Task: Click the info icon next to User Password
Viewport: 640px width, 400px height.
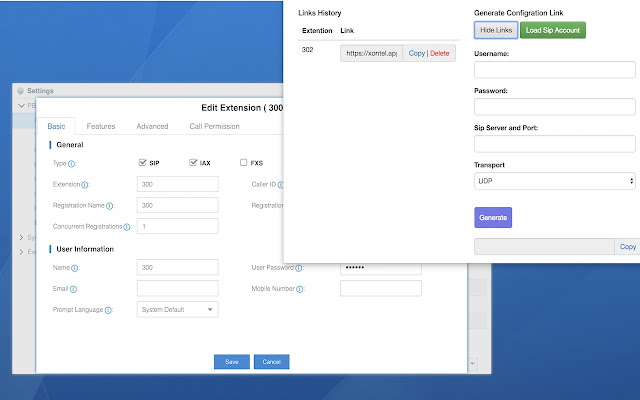Action: [x=298, y=268]
